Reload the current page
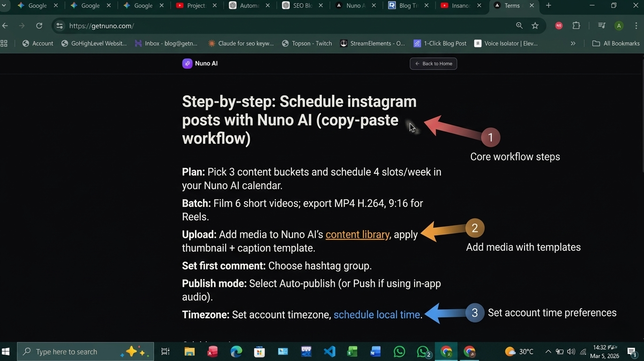Screen dimensions: 644x361 point(39,26)
